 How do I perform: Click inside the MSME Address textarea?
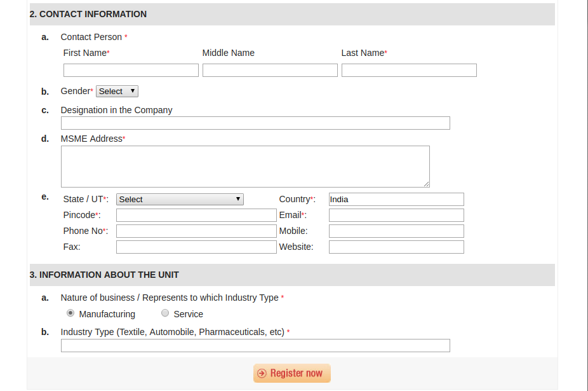click(245, 167)
